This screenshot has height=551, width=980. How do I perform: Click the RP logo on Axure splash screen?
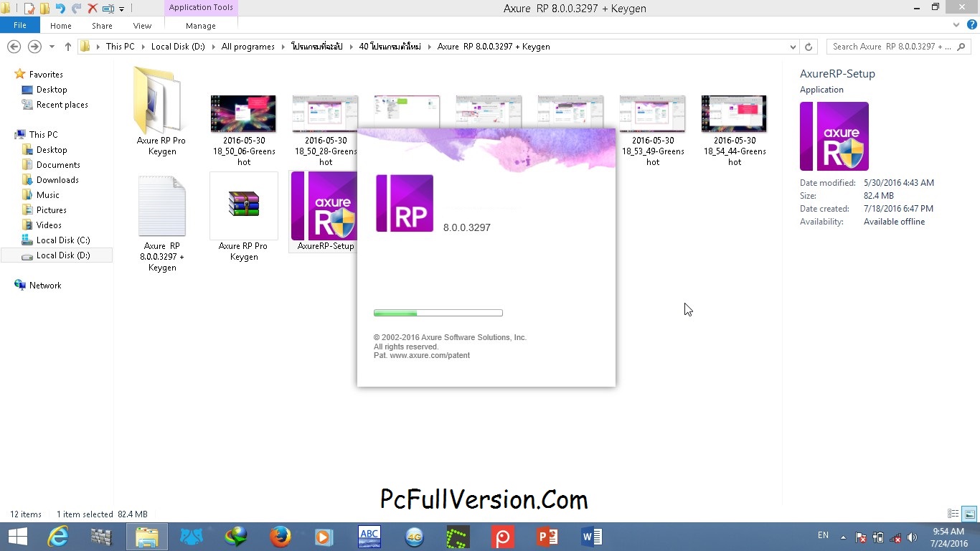tap(405, 203)
